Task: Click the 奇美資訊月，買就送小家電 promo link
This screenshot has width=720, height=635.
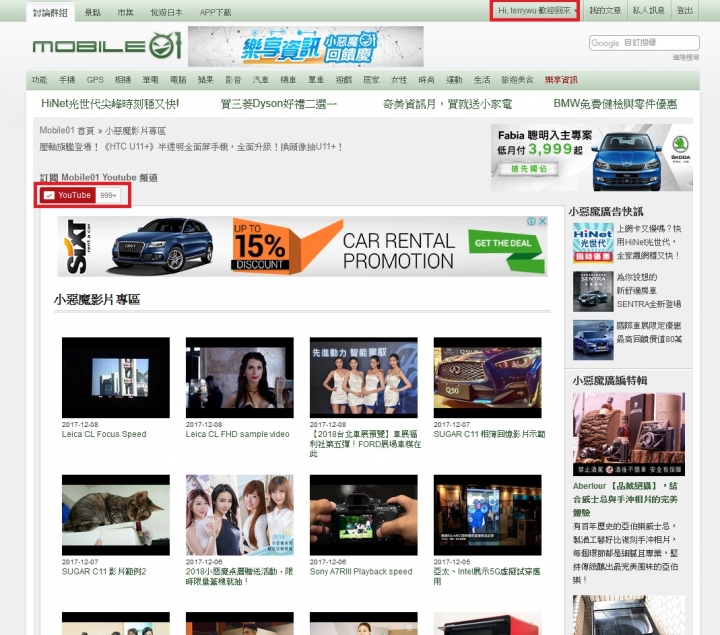Action: click(447, 104)
